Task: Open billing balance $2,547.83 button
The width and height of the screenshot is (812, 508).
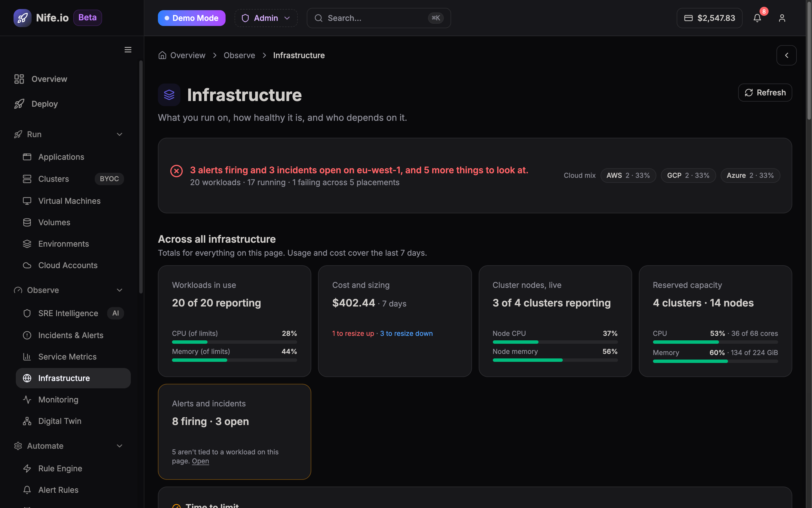Action: (709, 18)
